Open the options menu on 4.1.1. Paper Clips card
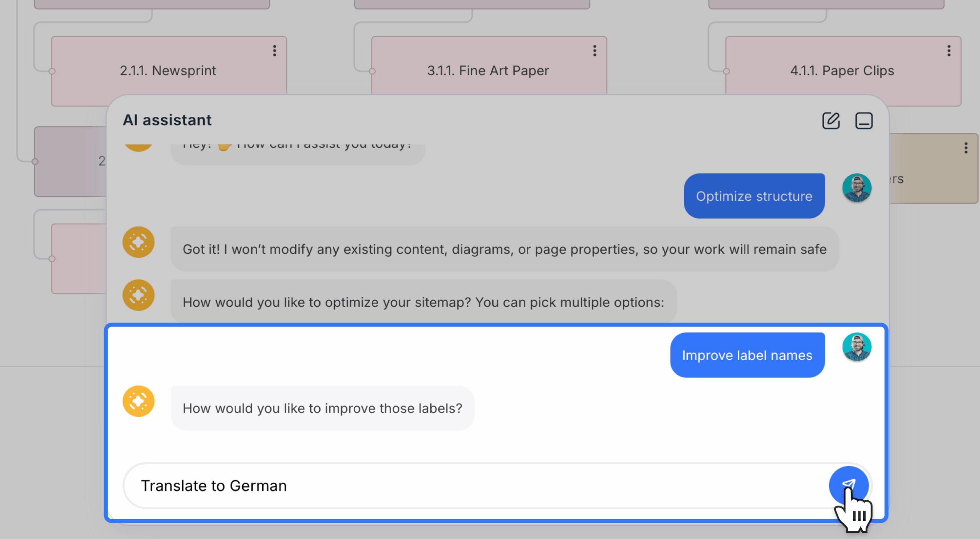 tap(949, 51)
